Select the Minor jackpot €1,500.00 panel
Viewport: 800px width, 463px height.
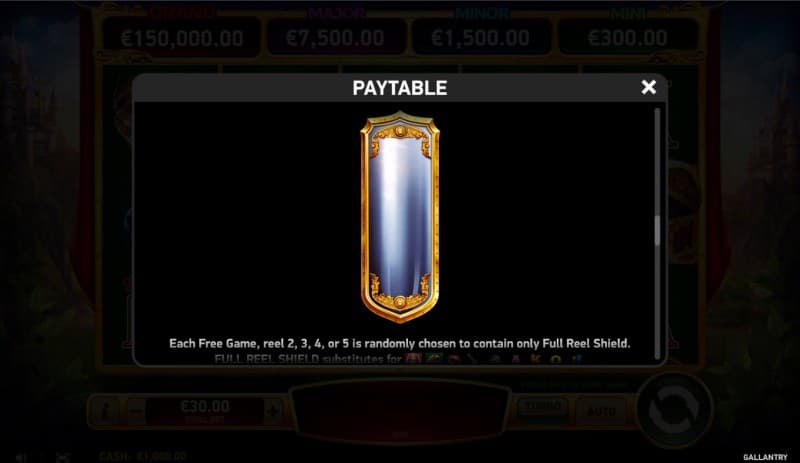coord(481,38)
